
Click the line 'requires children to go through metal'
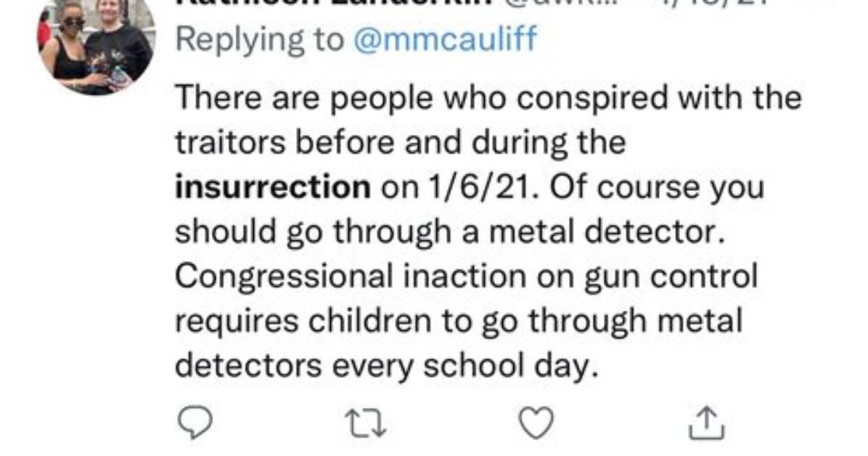click(x=459, y=321)
